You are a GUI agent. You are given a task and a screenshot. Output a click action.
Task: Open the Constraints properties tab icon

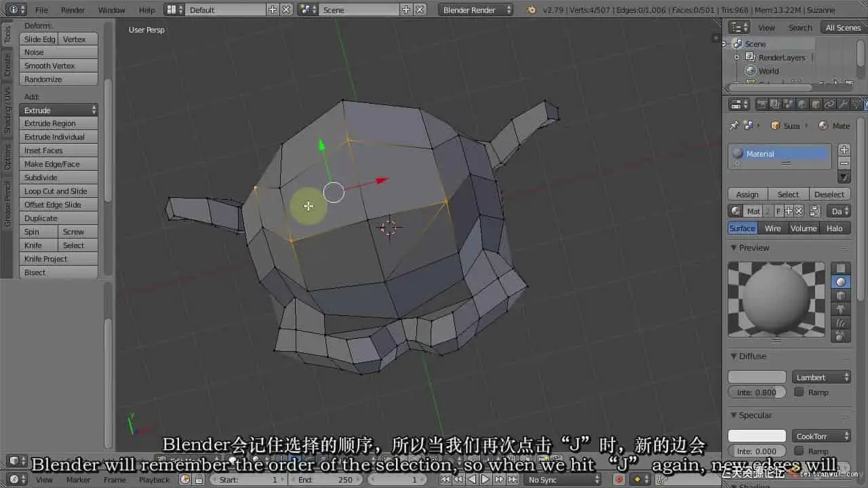pos(830,104)
